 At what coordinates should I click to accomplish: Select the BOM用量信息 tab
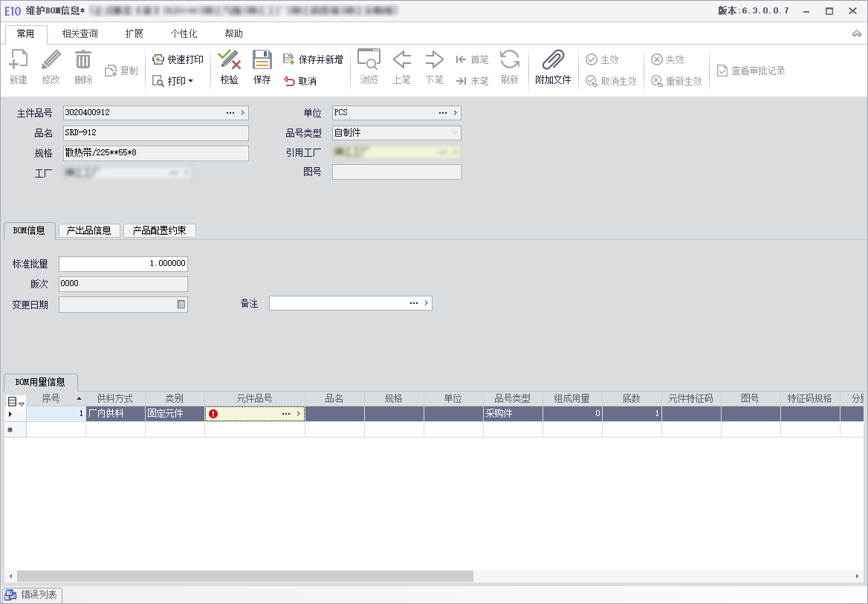coord(40,382)
